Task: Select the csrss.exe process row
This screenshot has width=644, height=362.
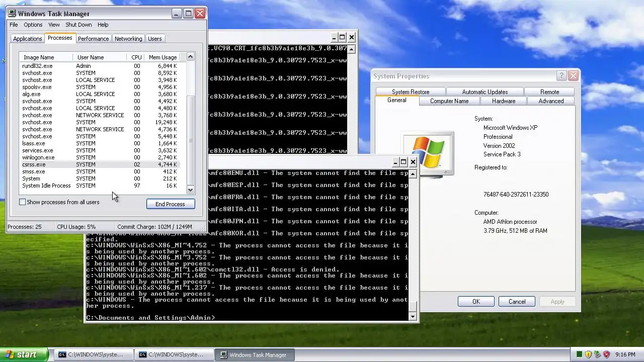Action: (x=100, y=164)
